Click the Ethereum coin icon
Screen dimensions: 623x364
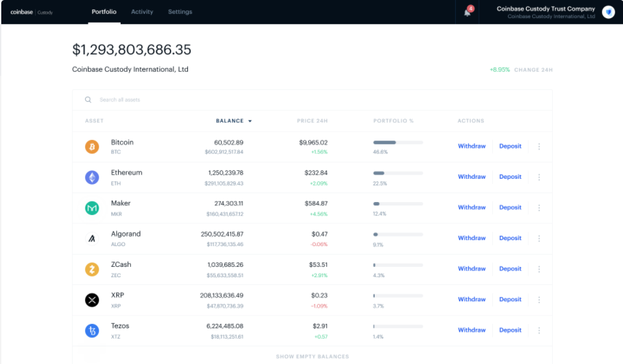pyautogui.click(x=92, y=177)
